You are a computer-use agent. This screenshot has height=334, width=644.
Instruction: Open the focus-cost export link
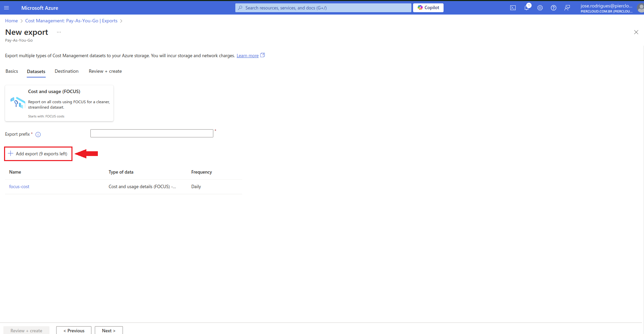click(19, 187)
